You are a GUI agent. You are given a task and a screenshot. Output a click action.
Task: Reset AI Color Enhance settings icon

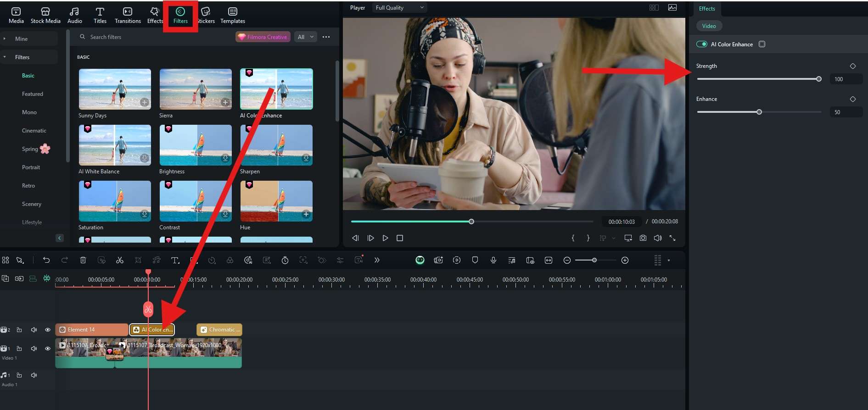click(762, 44)
